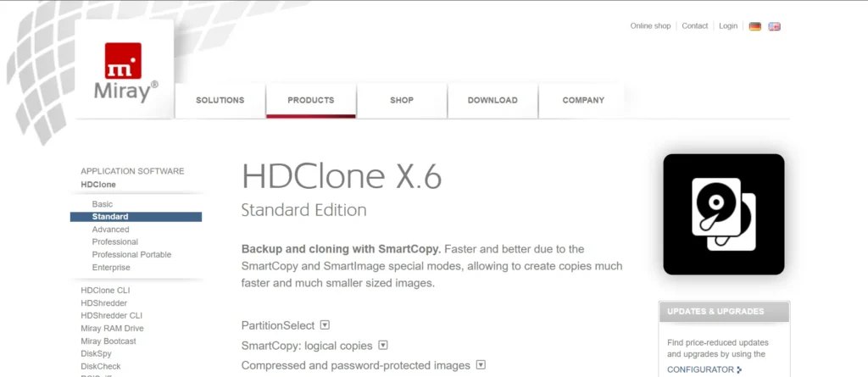Viewport: 868px width, 377px height.
Task: Switch language via British flag icon
Action: [775, 26]
